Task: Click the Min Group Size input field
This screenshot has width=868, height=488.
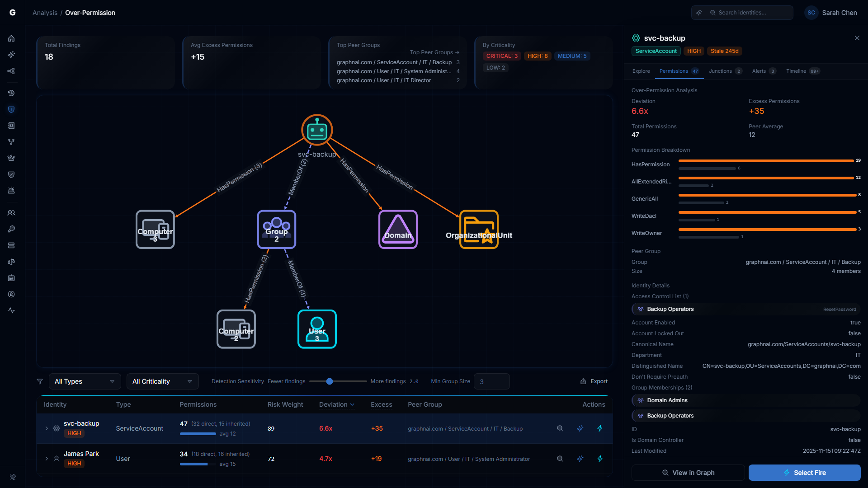Action: 492,381
